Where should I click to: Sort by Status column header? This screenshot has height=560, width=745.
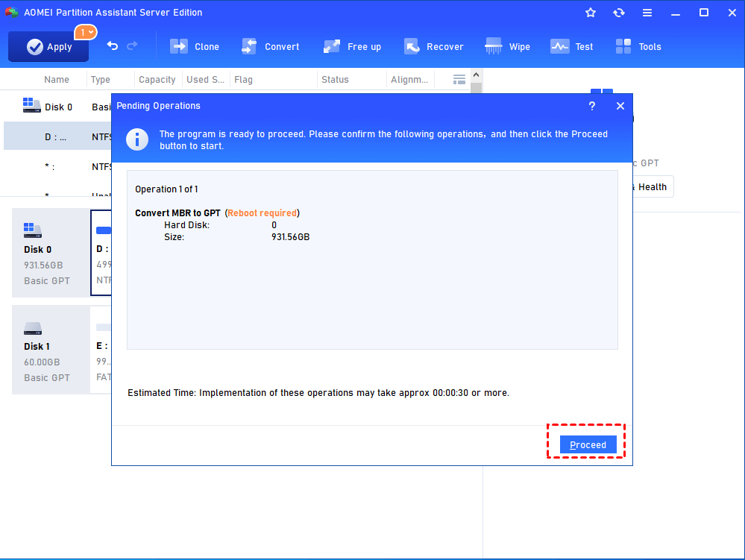tap(335, 80)
